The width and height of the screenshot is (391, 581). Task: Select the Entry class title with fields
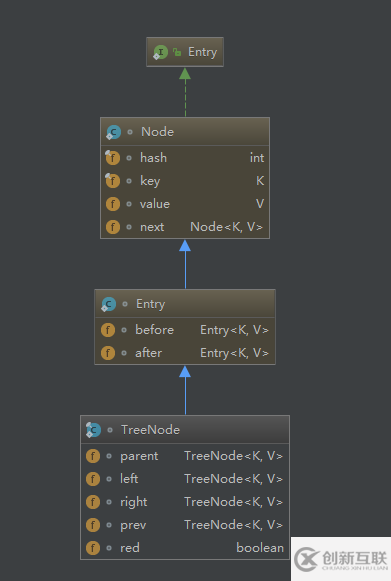150,304
